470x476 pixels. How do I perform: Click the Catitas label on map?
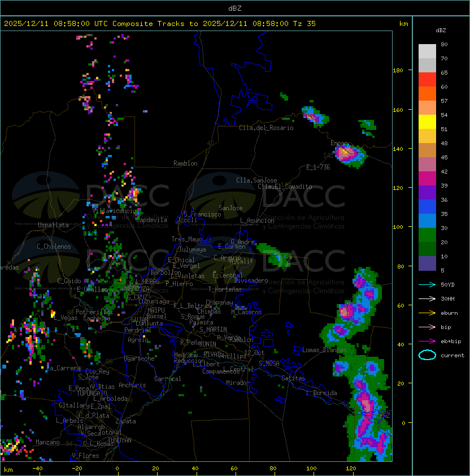coord(293,378)
